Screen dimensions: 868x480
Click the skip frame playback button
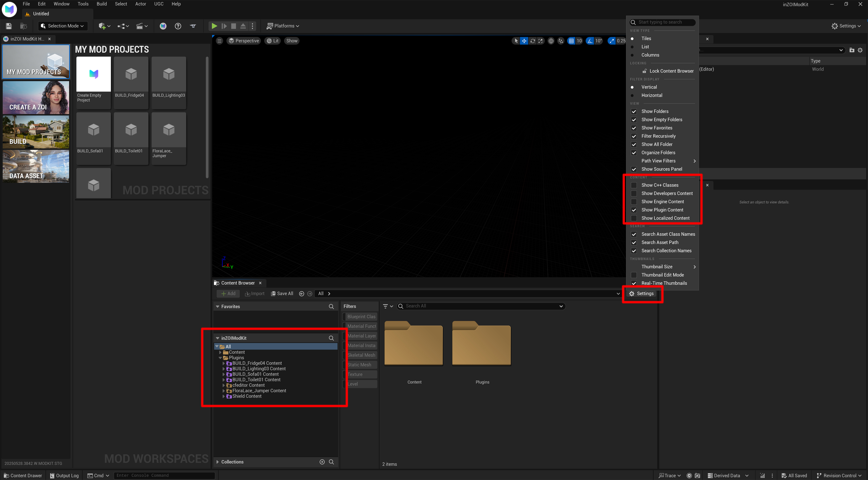(x=224, y=26)
